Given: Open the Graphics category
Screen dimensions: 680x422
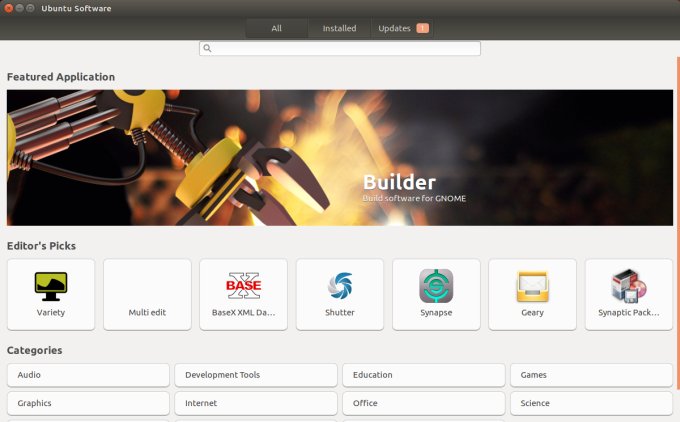Looking at the screenshot, I should [88, 403].
